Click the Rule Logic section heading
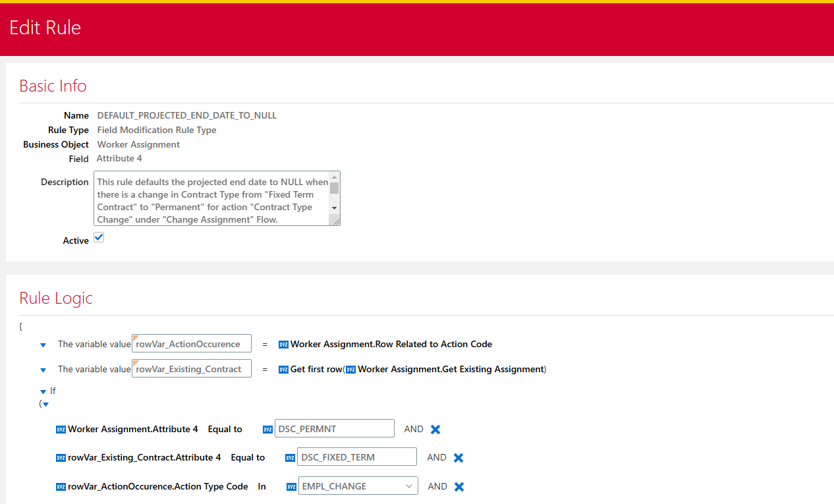834x504 pixels. point(55,298)
